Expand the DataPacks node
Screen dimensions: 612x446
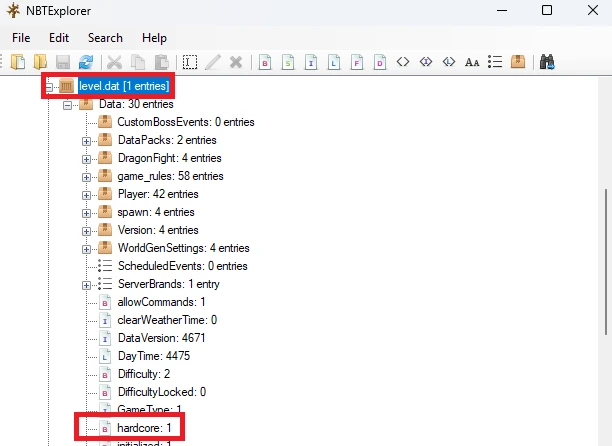[x=86, y=141]
